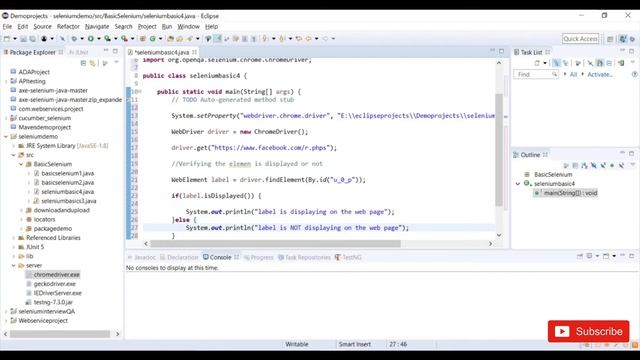Click the Search flashlight toolbar icon
Image resolution: width=640 pixels, height=360 pixels.
[189, 39]
